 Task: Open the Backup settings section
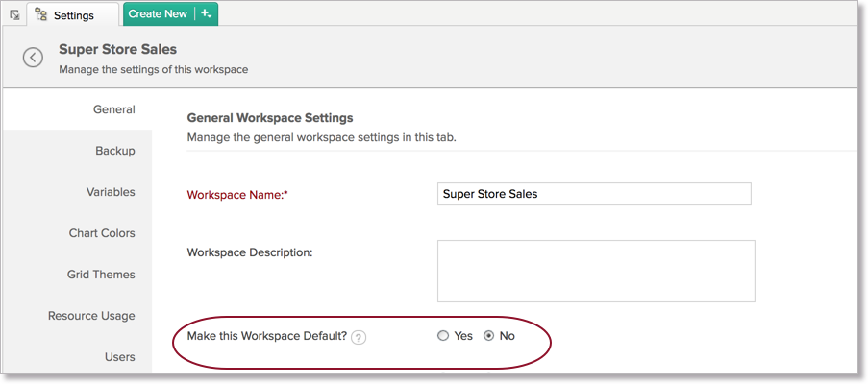(114, 151)
